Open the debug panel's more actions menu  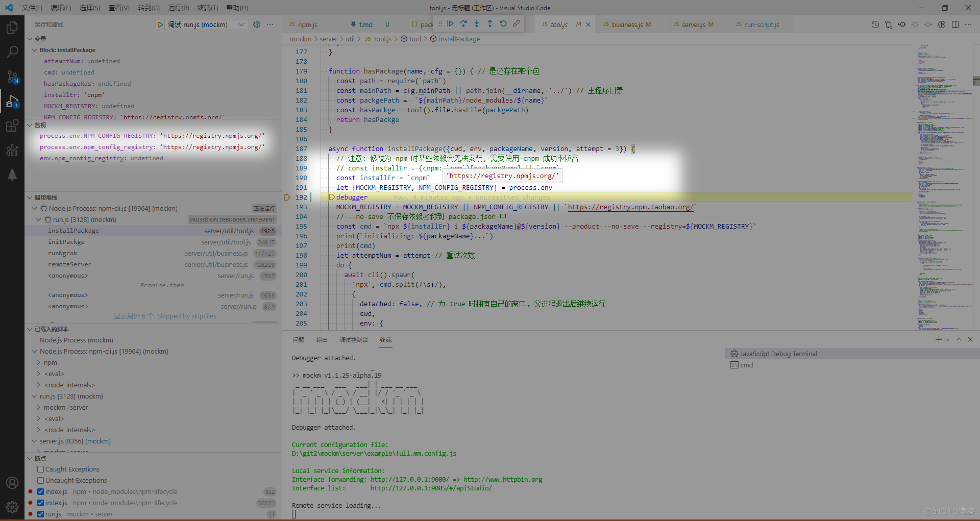[x=270, y=24]
